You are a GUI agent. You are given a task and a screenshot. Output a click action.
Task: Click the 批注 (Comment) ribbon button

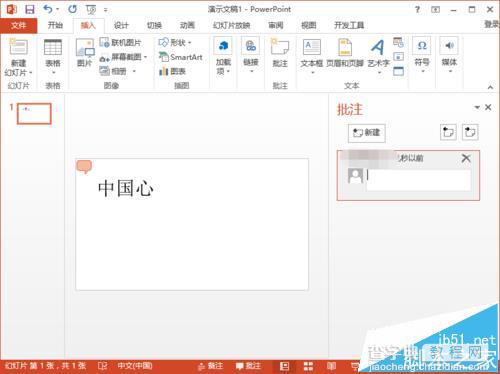coord(280,53)
